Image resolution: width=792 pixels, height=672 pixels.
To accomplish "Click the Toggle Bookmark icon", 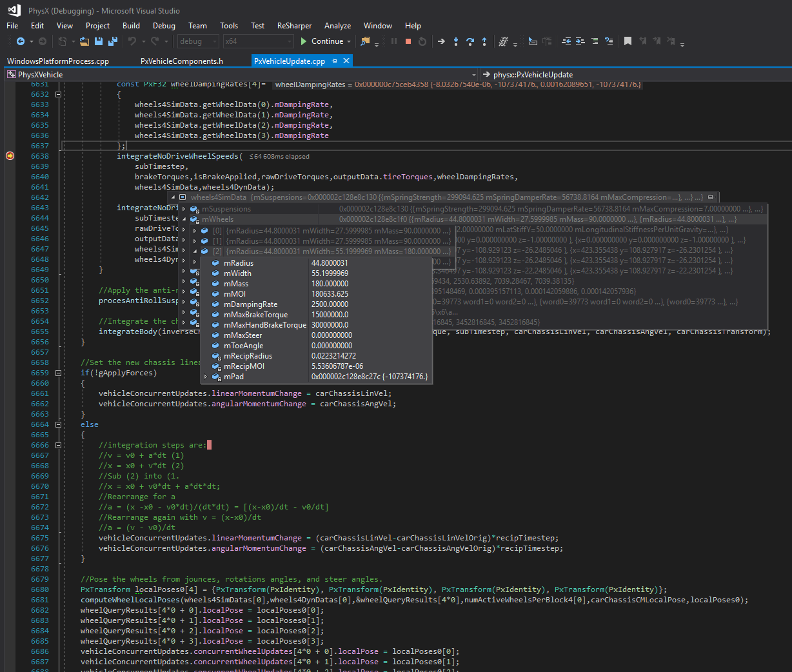I will [x=628, y=41].
